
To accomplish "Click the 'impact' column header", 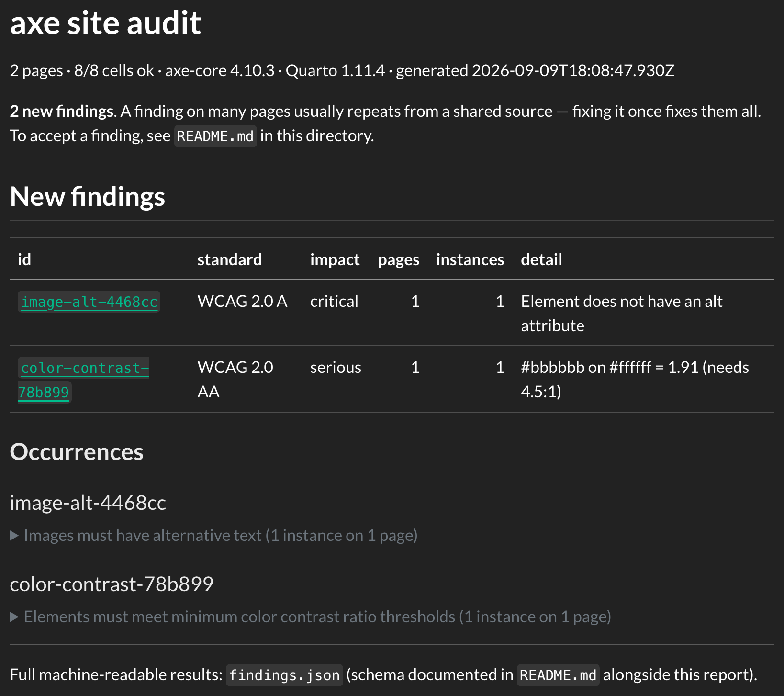I will (x=335, y=259).
